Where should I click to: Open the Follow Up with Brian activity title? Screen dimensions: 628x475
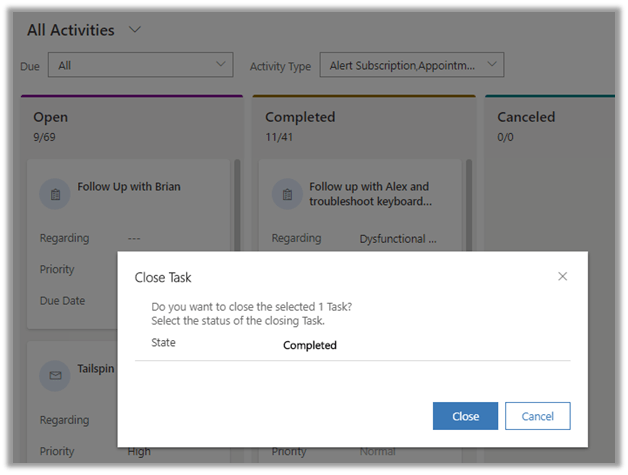129,187
